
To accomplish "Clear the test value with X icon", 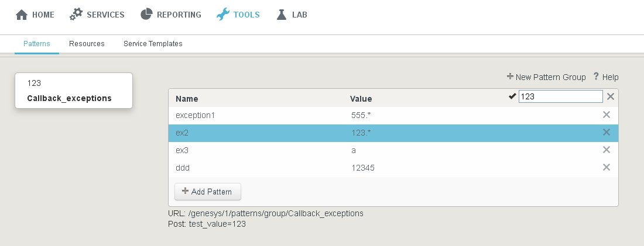I will (611, 97).
